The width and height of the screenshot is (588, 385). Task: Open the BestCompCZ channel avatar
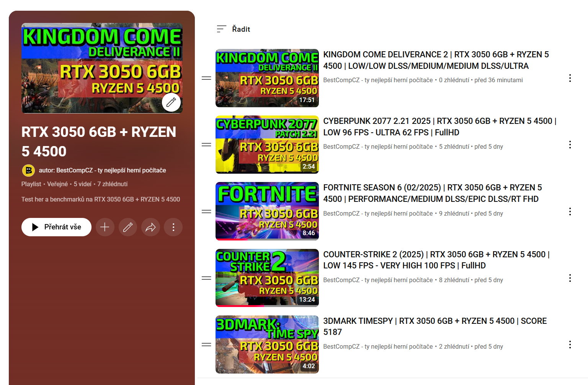(x=28, y=171)
